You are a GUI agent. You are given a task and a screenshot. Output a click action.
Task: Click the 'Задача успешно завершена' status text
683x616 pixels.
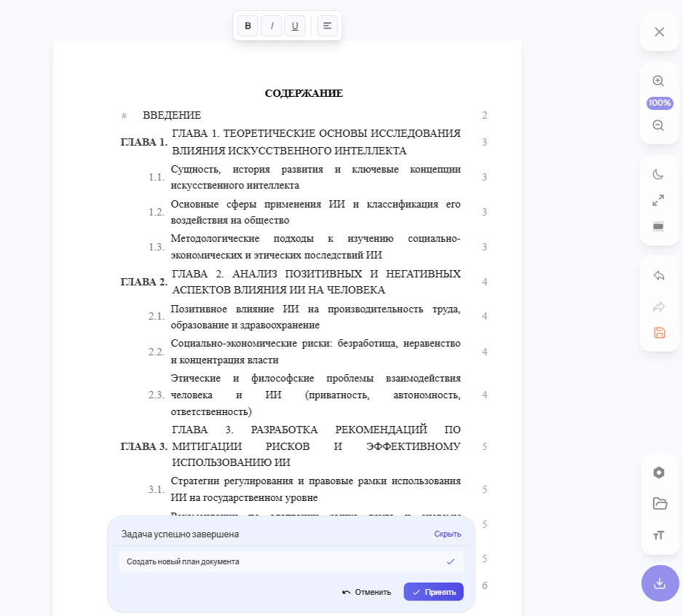click(180, 534)
